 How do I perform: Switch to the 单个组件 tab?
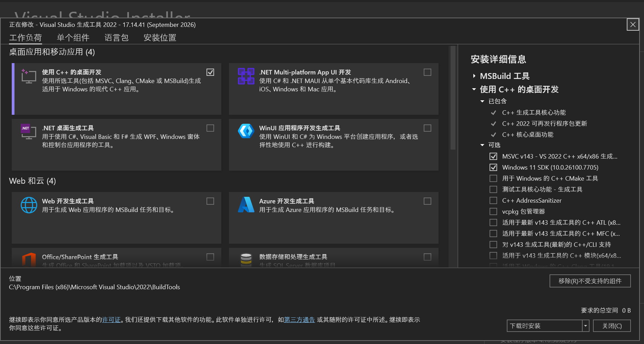(73, 38)
